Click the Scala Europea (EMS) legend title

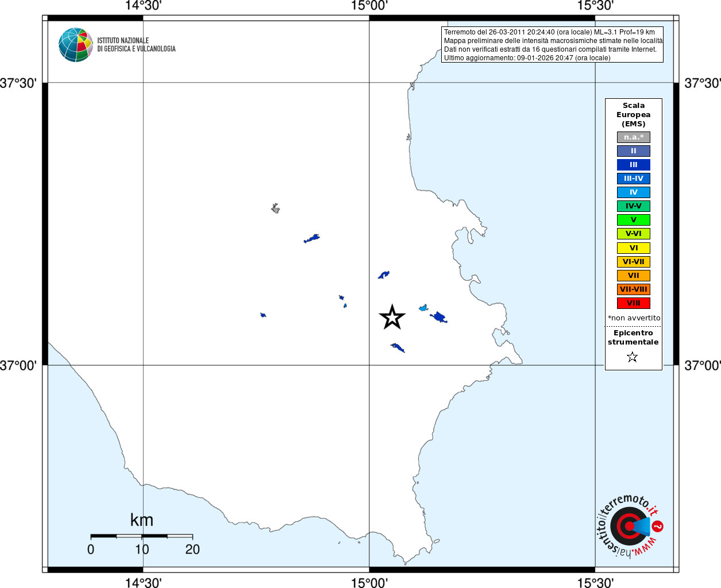point(634,115)
